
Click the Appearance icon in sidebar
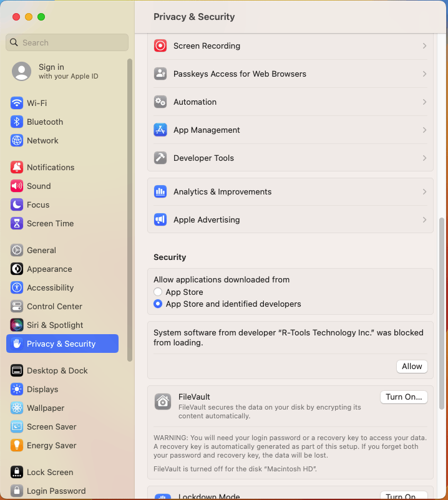(17, 269)
